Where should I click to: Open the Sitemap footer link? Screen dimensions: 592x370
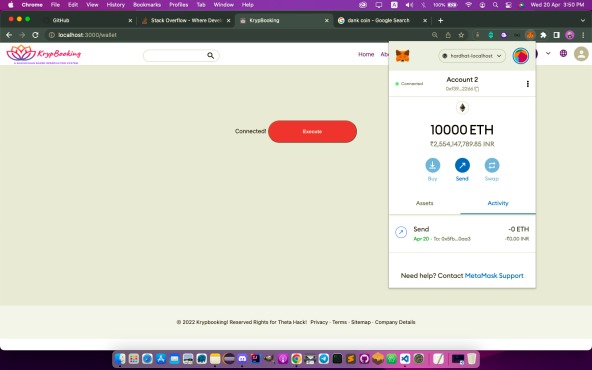pyautogui.click(x=361, y=322)
